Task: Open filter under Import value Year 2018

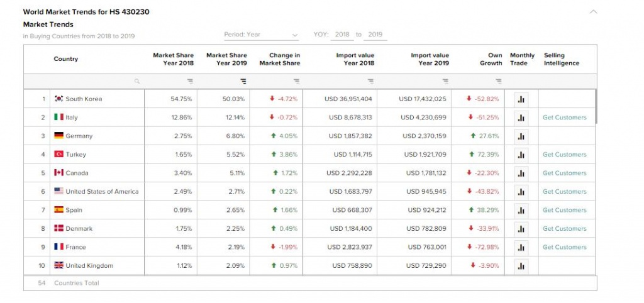Action: [x=370, y=81]
